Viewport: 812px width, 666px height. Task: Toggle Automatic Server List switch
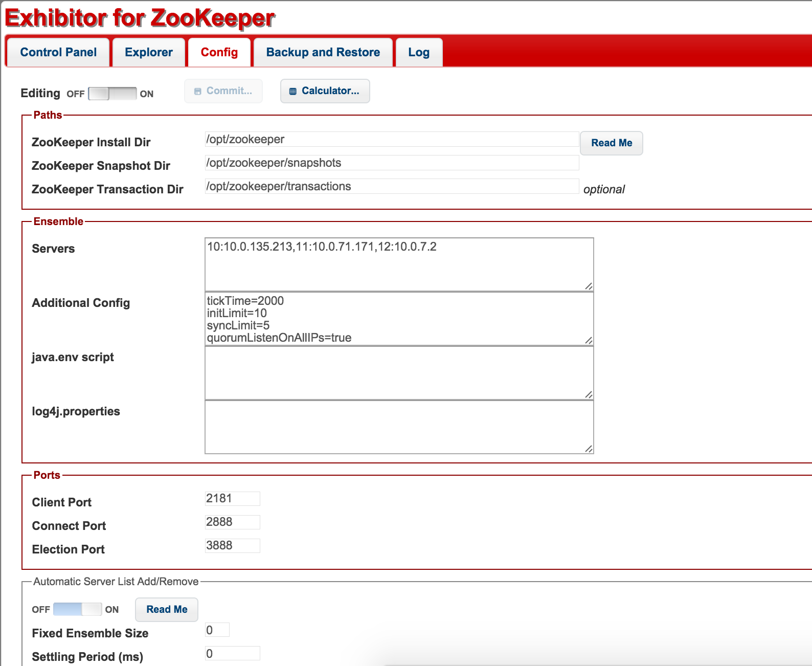(77, 609)
